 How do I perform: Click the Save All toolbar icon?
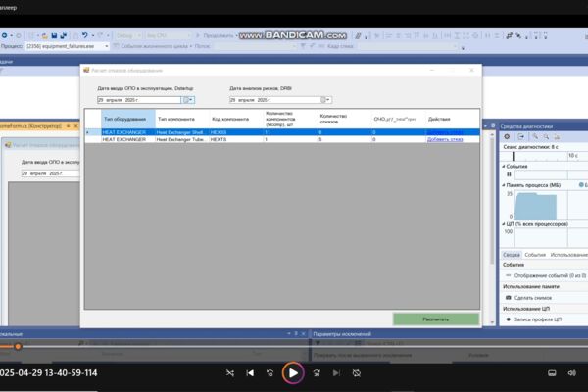(x=63, y=35)
